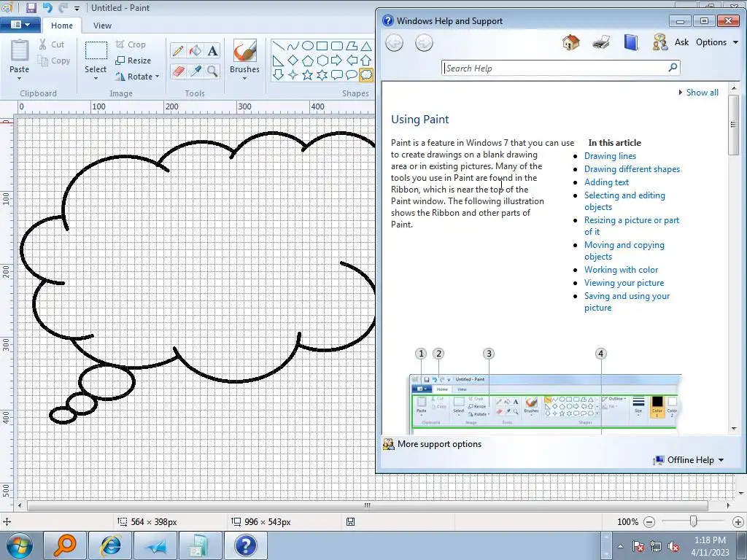
Task: Switch to the View ribbon tab
Action: [x=102, y=26]
